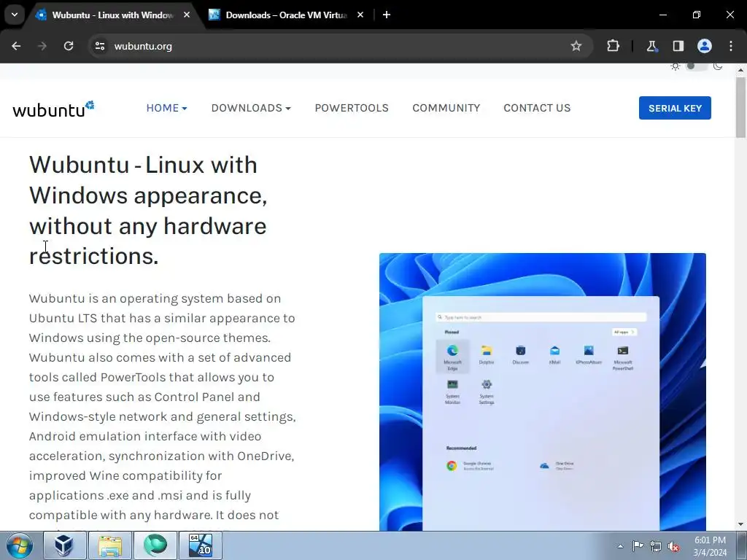The width and height of the screenshot is (747, 560).
Task: Click the wubuntu logo
Action: tap(53, 109)
